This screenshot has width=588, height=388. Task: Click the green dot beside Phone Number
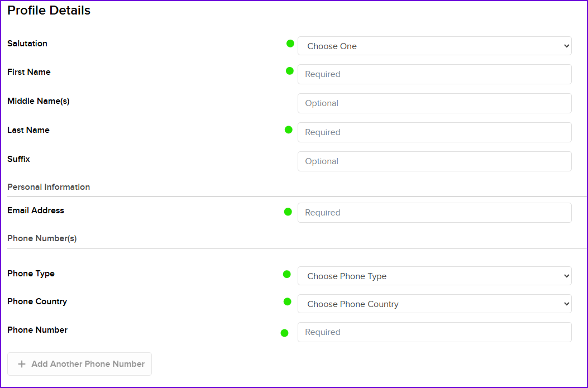[285, 333]
